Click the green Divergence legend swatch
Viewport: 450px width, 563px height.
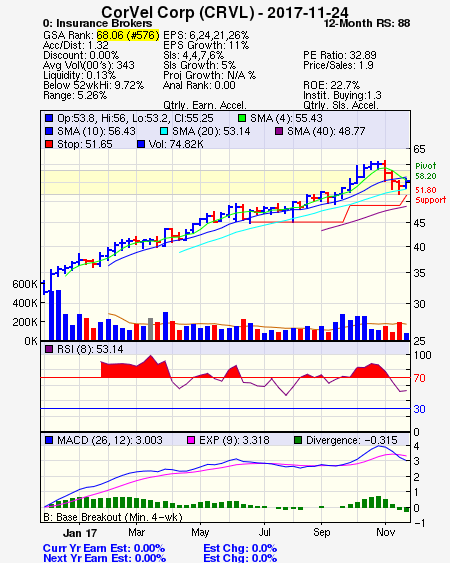[298, 440]
